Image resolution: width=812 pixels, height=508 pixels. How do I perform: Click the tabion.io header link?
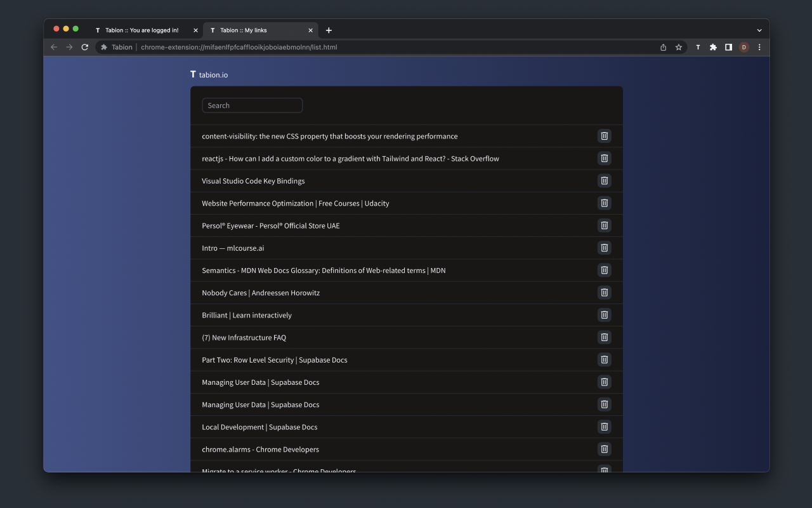(209, 74)
